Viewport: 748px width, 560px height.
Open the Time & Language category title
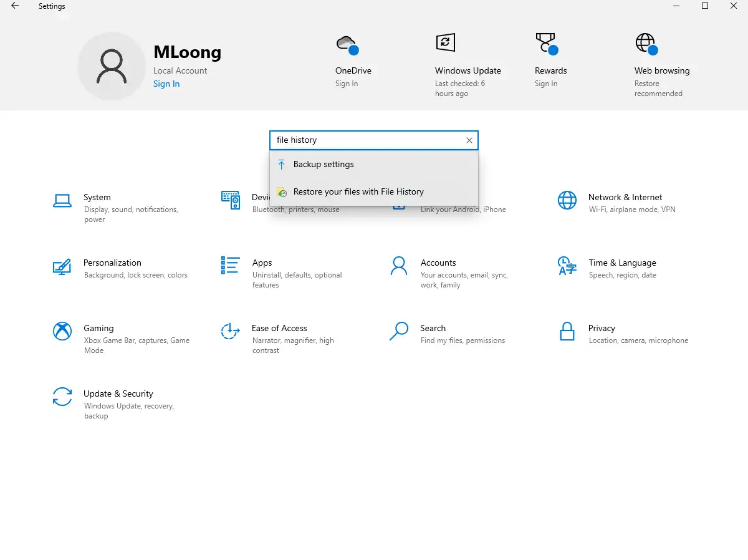622,263
